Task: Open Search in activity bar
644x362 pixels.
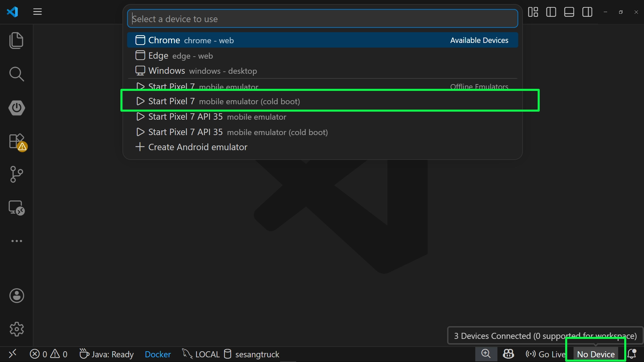Action: [x=16, y=74]
